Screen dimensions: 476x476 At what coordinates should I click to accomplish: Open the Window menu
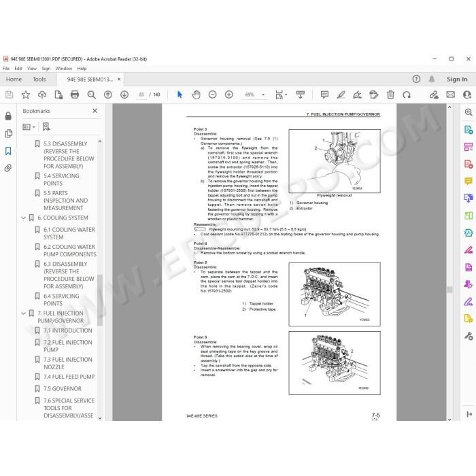click(x=64, y=68)
